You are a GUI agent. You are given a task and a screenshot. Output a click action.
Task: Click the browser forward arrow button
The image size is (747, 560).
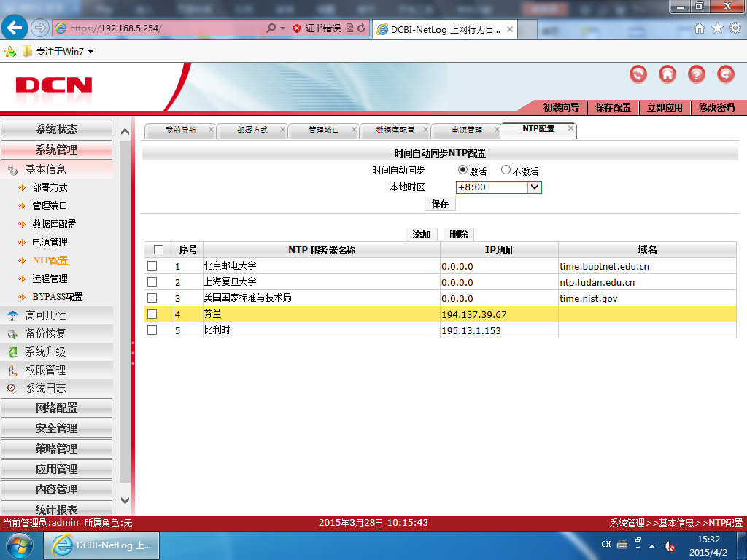(40, 28)
